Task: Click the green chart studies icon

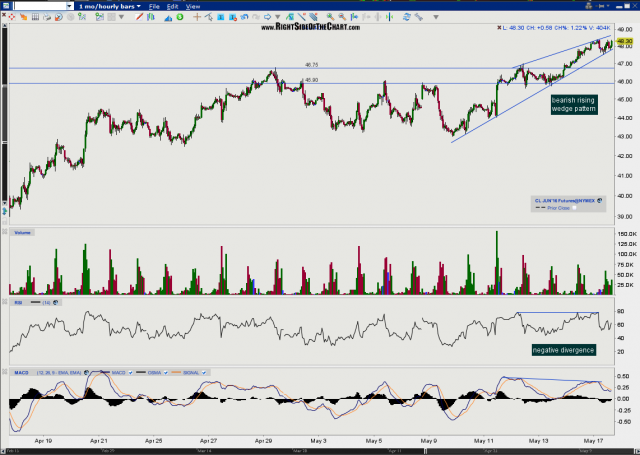Action: click(82, 17)
